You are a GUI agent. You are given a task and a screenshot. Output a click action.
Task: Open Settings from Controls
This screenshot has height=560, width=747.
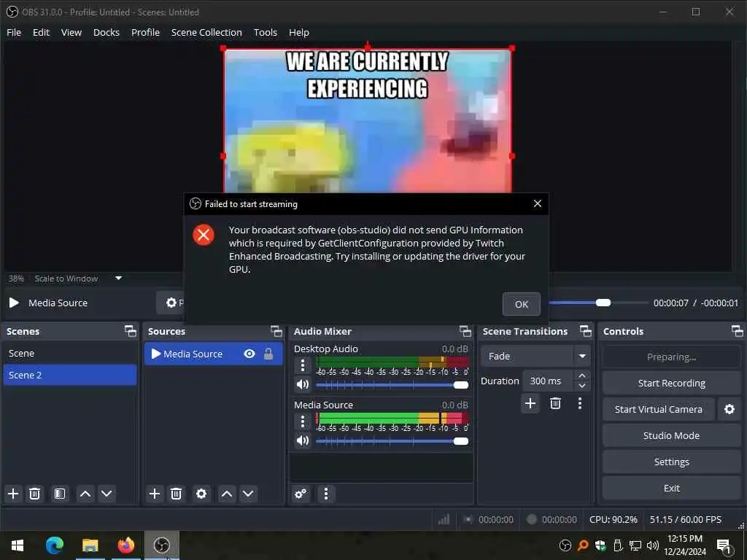click(x=671, y=462)
